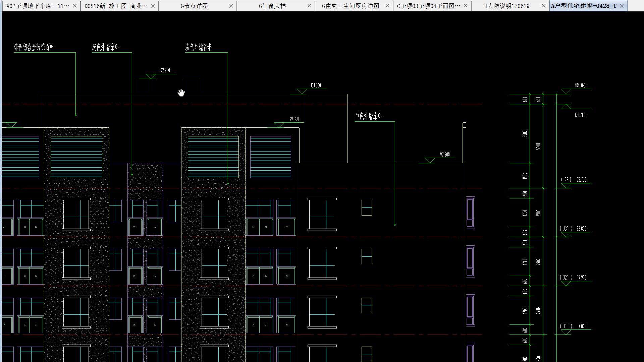Activate the A户型住宅建筑-0428 tab

point(588,6)
